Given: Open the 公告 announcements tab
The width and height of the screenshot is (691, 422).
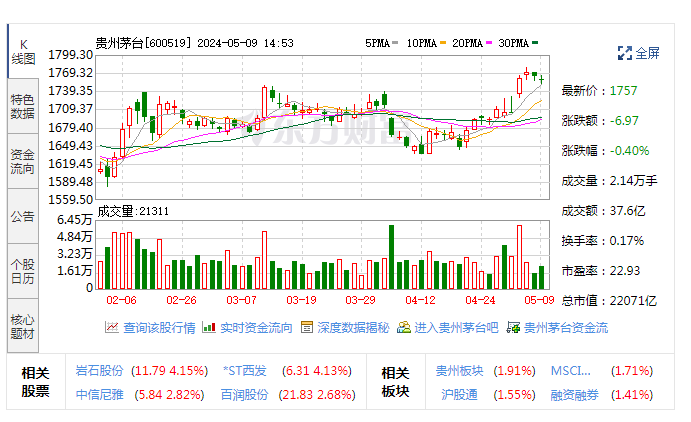Looking at the screenshot, I should tap(22, 216).
